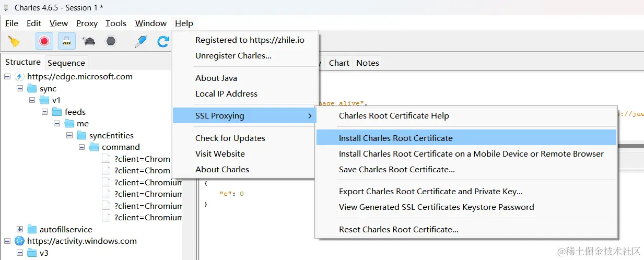Select the https://activity.windows.com host
Viewport: 644px width, 260px height.
tap(82, 241)
